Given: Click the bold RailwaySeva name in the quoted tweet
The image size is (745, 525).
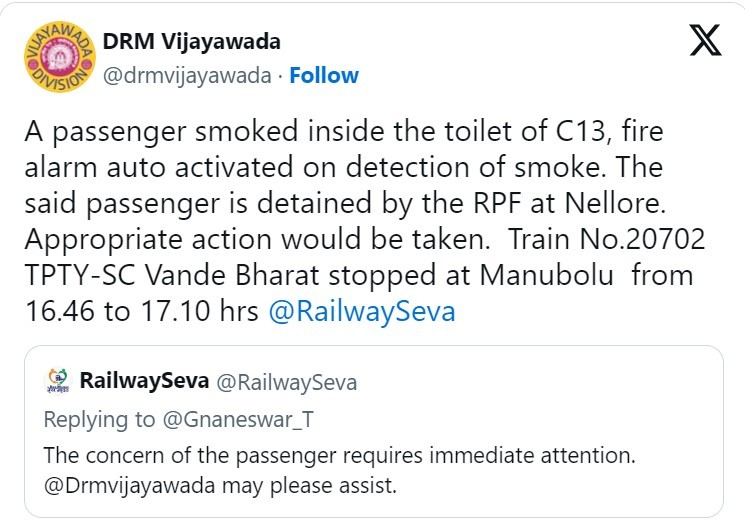Looking at the screenshot, I should click(144, 381).
